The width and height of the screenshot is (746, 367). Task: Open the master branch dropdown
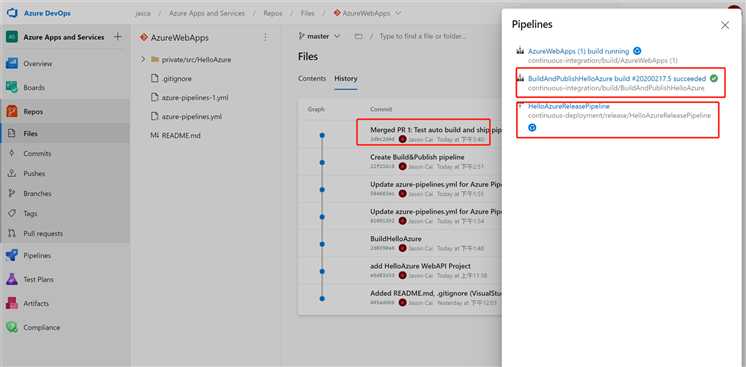pyautogui.click(x=319, y=36)
